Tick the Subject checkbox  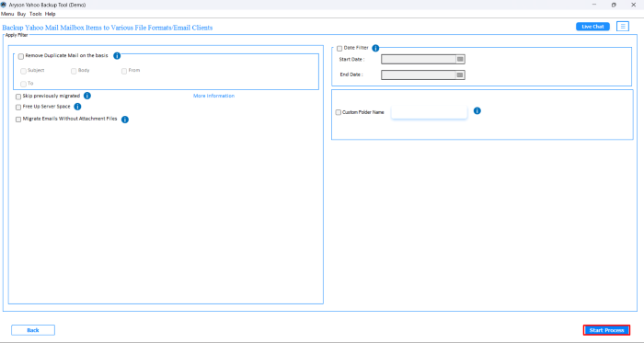click(23, 72)
